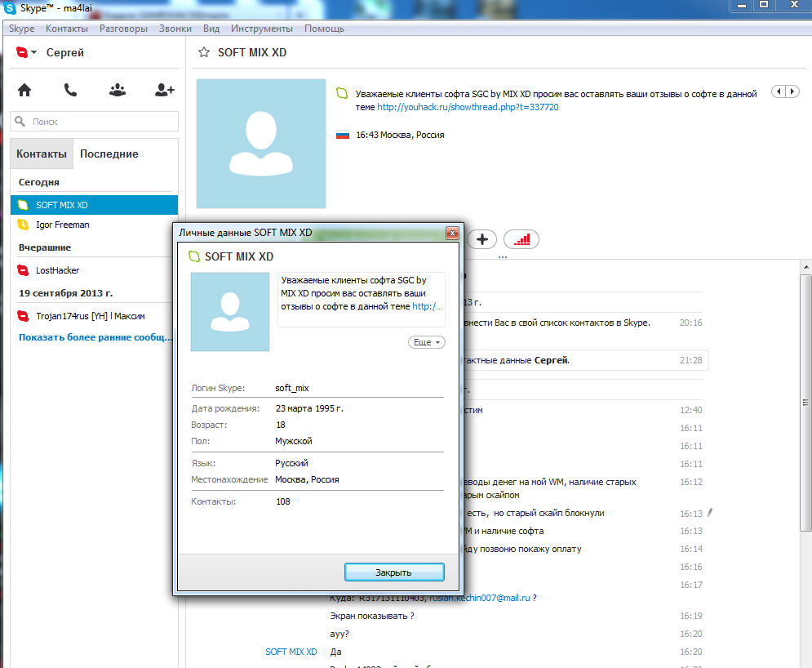Screen dimensions: 812x668
Task: Click the red status icon next to Сергей
Action: 22,52
